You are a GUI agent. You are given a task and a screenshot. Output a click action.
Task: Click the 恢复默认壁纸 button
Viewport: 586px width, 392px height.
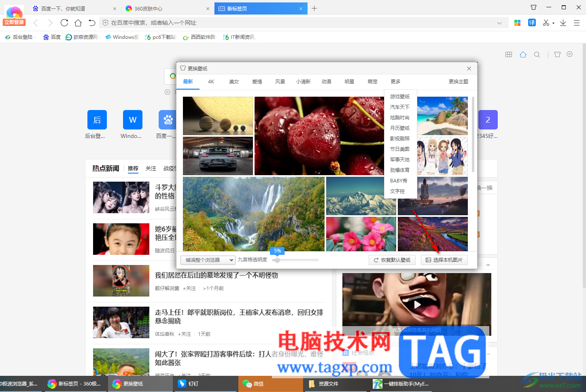point(392,260)
